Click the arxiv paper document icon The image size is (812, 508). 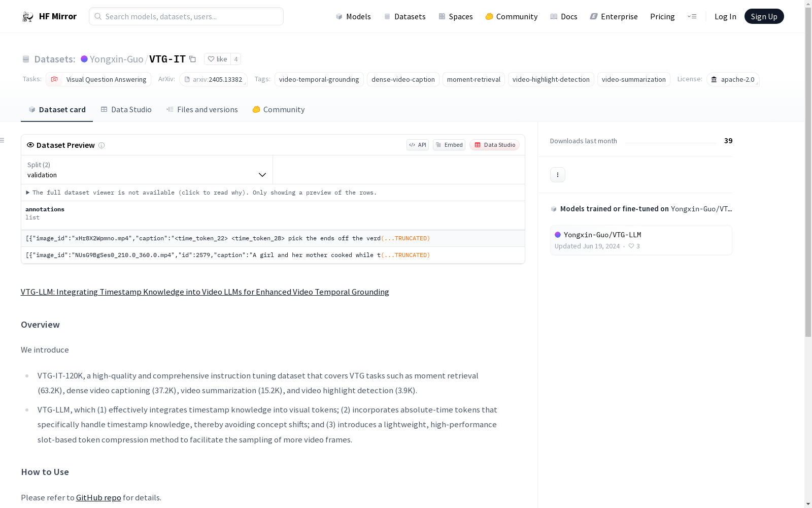coord(187,79)
